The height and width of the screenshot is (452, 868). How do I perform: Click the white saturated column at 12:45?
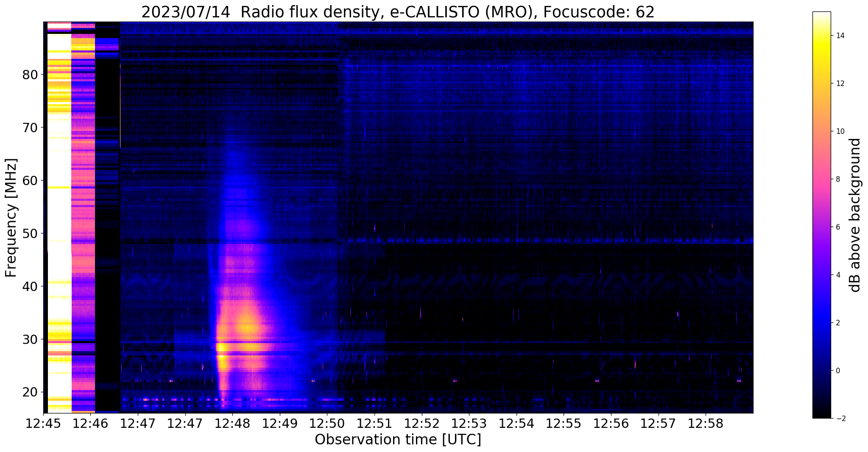tap(59, 217)
